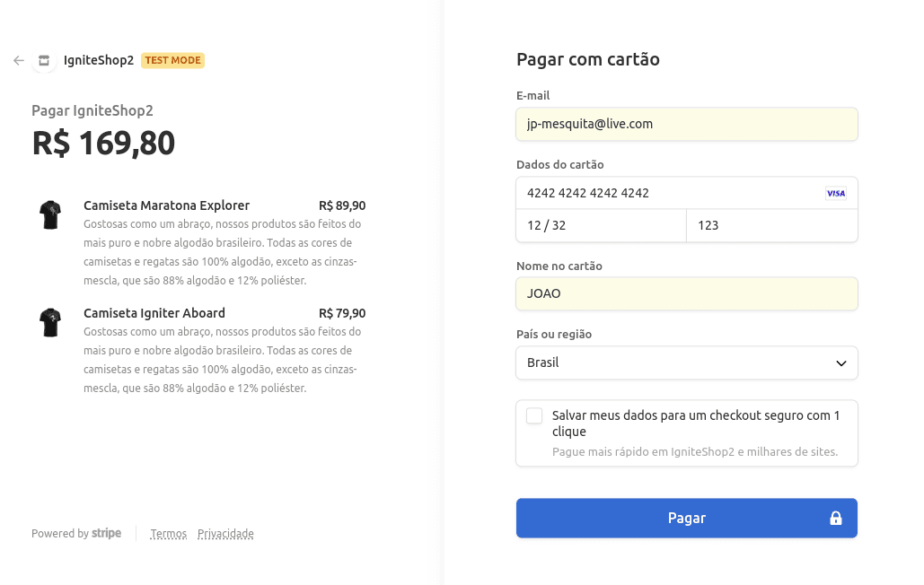Click the chevron arrow next to Brasil

tap(841, 363)
